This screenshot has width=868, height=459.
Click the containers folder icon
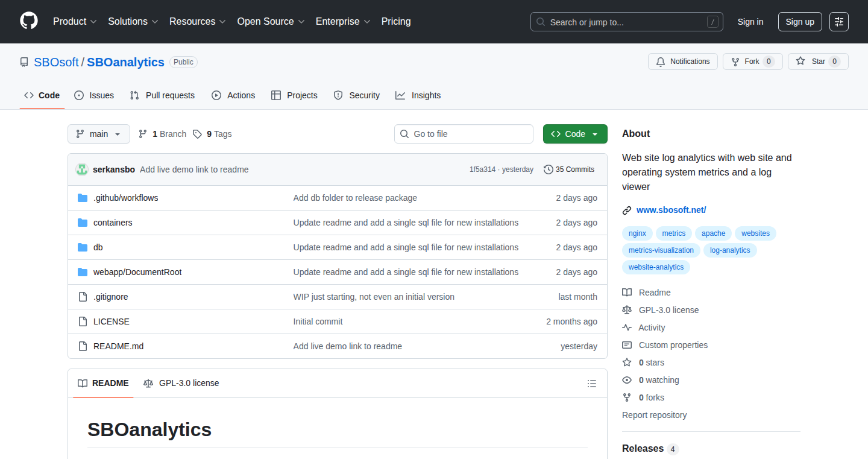click(x=83, y=223)
